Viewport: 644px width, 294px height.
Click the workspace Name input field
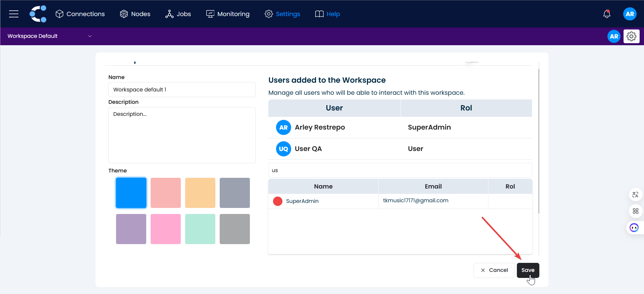pos(182,89)
